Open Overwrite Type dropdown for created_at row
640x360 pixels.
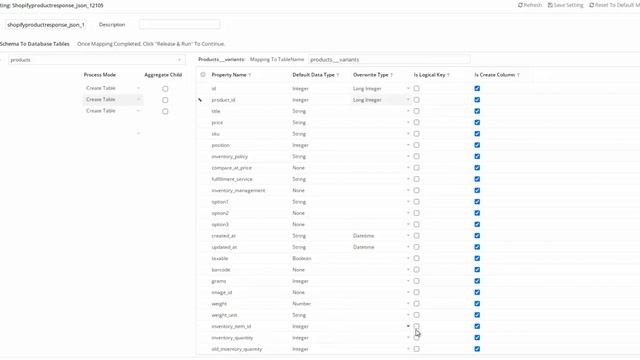408,236
